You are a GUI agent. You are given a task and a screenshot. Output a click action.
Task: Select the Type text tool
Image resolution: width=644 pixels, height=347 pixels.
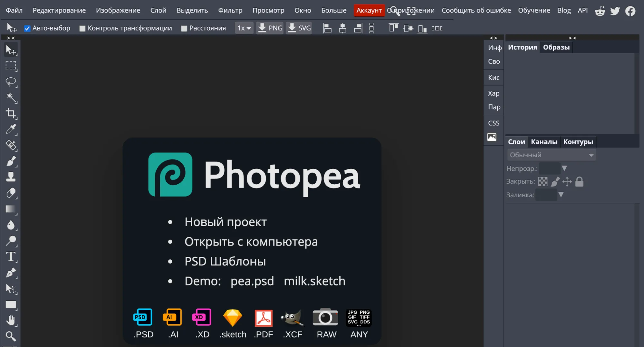[x=11, y=257]
